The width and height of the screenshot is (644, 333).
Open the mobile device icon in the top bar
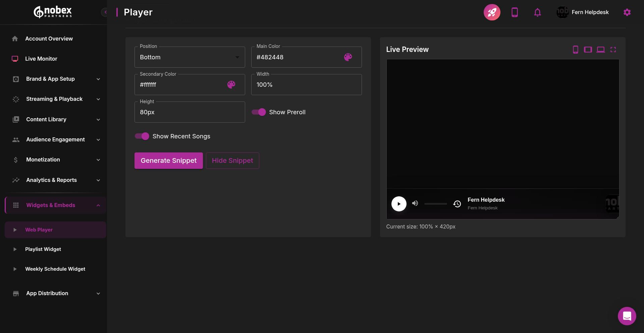pyautogui.click(x=515, y=12)
